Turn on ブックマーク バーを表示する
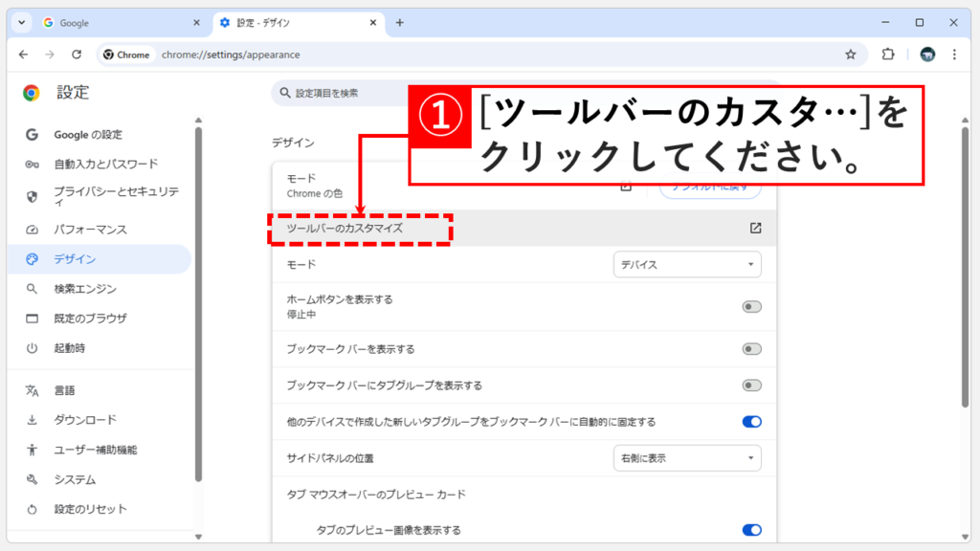This screenshot has width=980, height=551. (751, 348)
